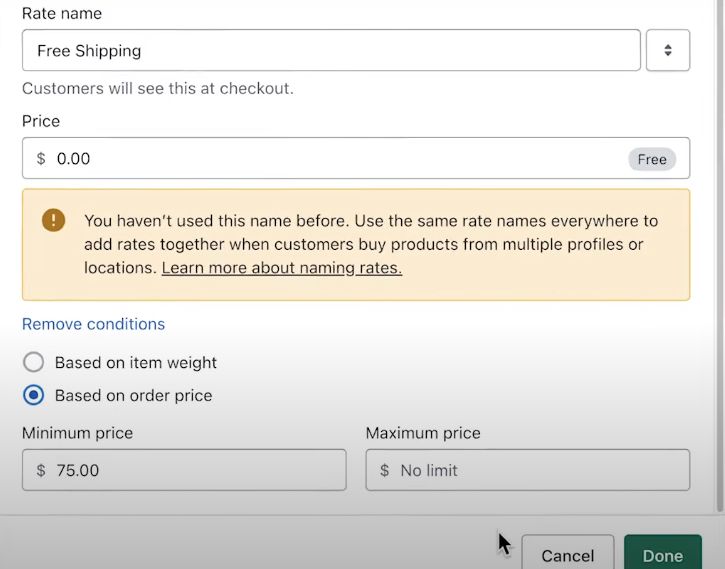Click the Minimum price field showing 75.00
Screen dimensions: 725x569
(184, 470)
